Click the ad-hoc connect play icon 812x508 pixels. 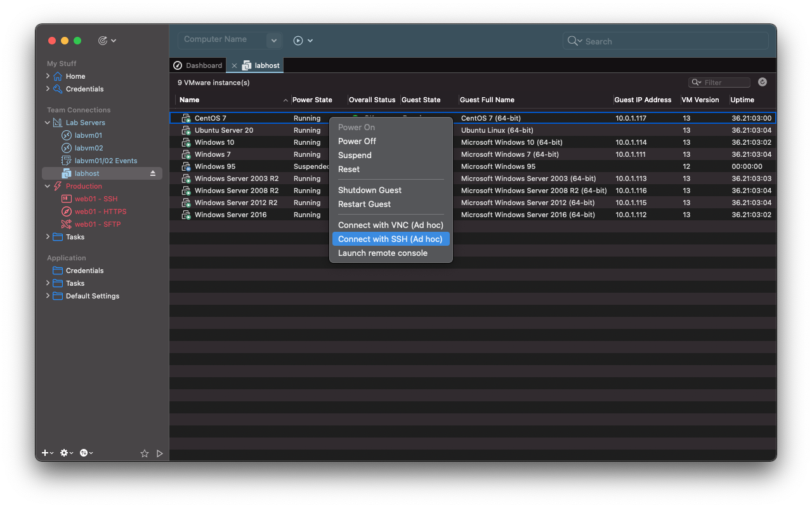point(297,40)
